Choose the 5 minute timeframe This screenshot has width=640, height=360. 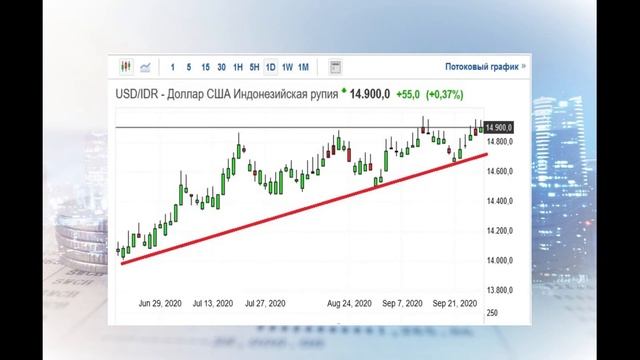189,67
